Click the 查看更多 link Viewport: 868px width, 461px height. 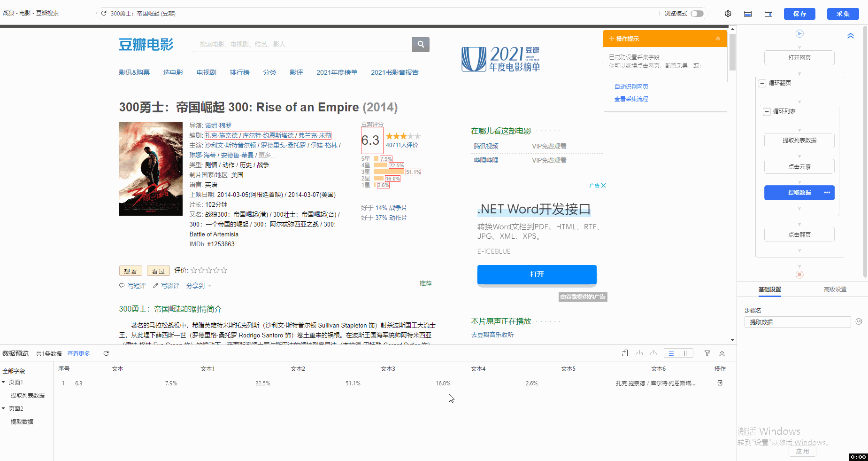(78, 353)
